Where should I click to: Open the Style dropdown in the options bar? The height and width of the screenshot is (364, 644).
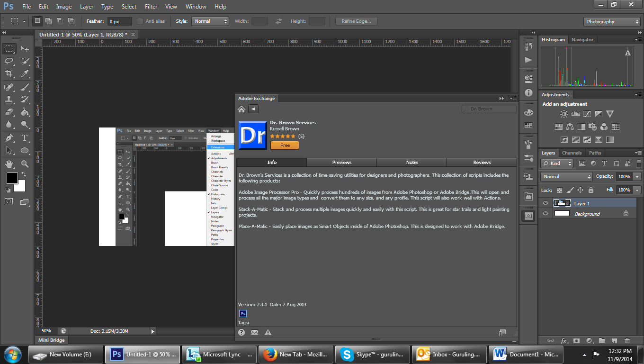point(210,21)
